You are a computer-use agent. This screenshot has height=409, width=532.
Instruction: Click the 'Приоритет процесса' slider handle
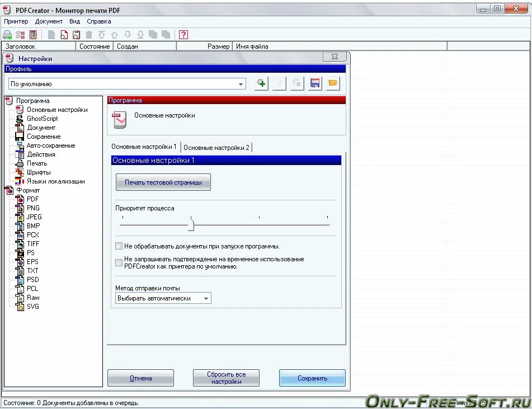point(191,225)
